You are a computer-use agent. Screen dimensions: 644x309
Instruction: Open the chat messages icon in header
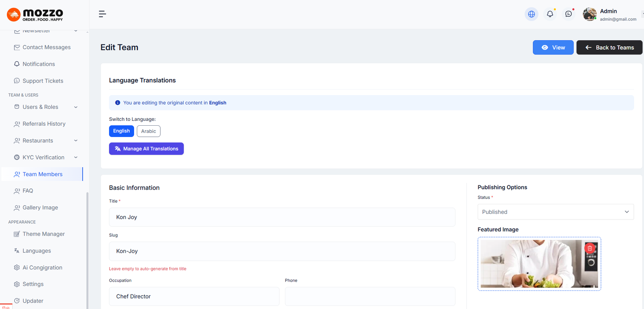tap(568, 14)
